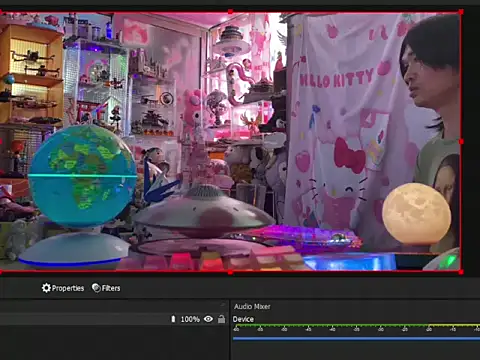Grab the right-middle red resize handle
This screenshot has width=480, height=360.
(461, 142)
